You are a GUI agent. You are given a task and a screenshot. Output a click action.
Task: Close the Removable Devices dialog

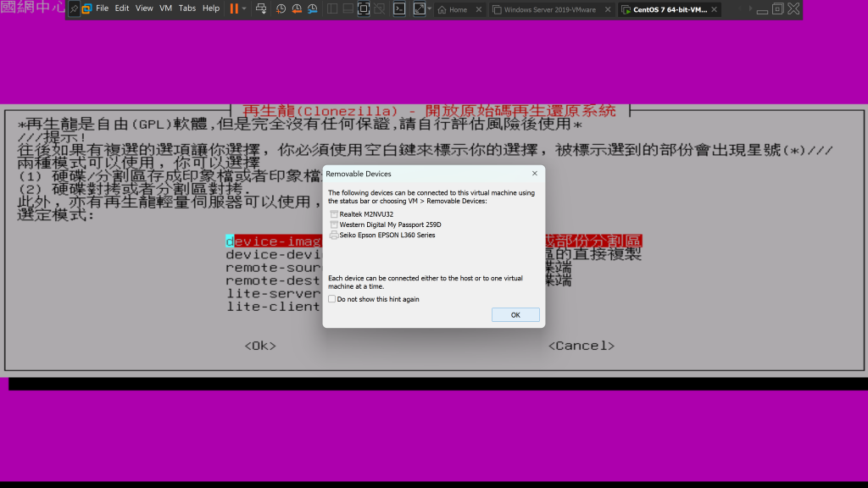click(534, 173)
